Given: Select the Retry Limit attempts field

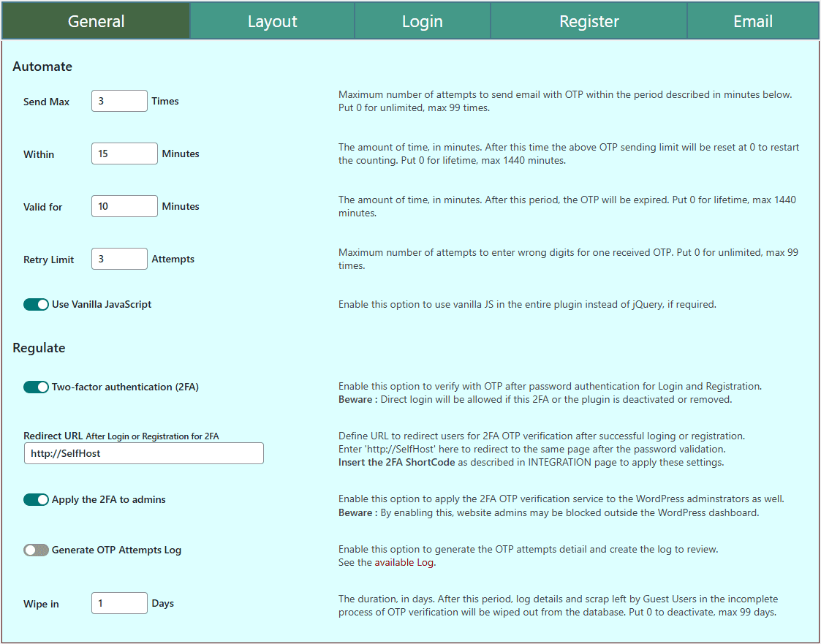Looking at the screenshot, I should click(x=119, y=259).
